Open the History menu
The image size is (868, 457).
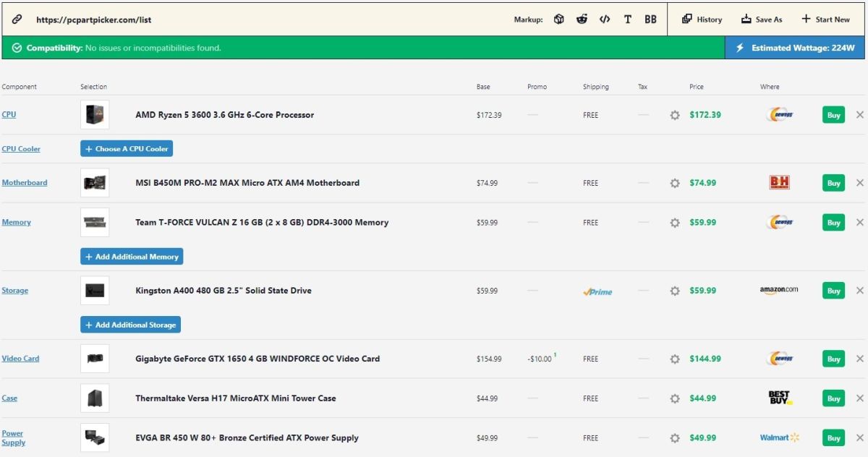702,20
